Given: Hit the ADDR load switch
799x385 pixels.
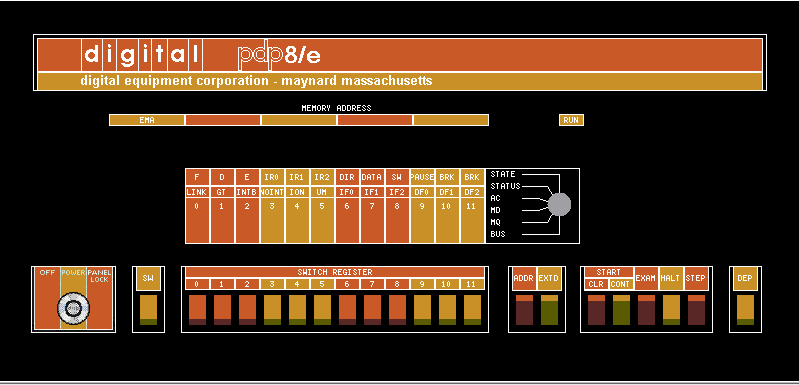Looking at the screenshot, I should [x=524, y=310].
